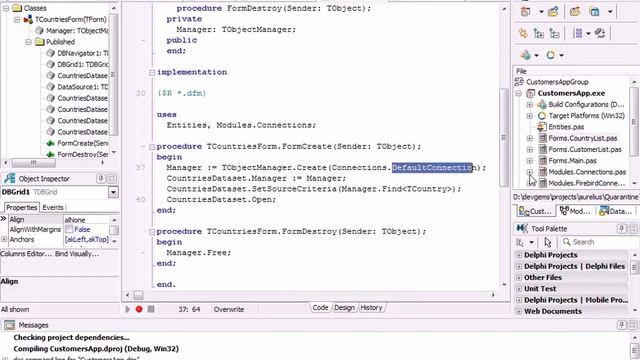Select DBGrid1: TDBGrid in structure tree
Viewport: 640px width, 360px height.
coord(82,64)
